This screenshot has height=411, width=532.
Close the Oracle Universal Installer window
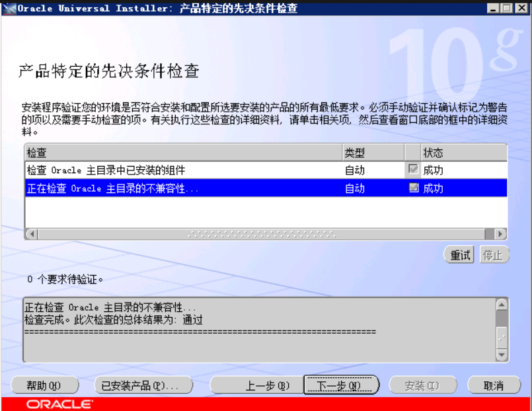(x=521, y=8)
